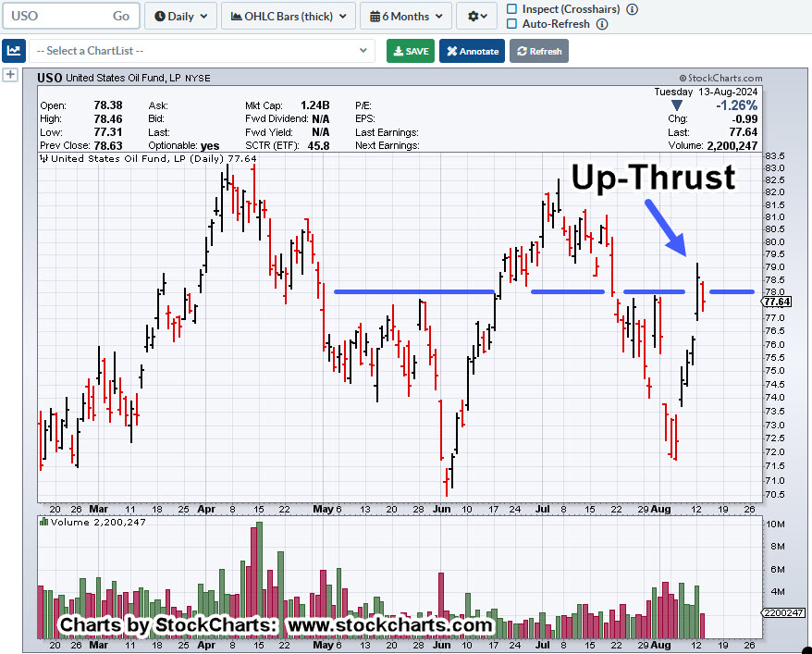Click the Auto-Refresh info icon
Image resolution: width=812 pixels, height=654 pixels.
pos(602,24)
